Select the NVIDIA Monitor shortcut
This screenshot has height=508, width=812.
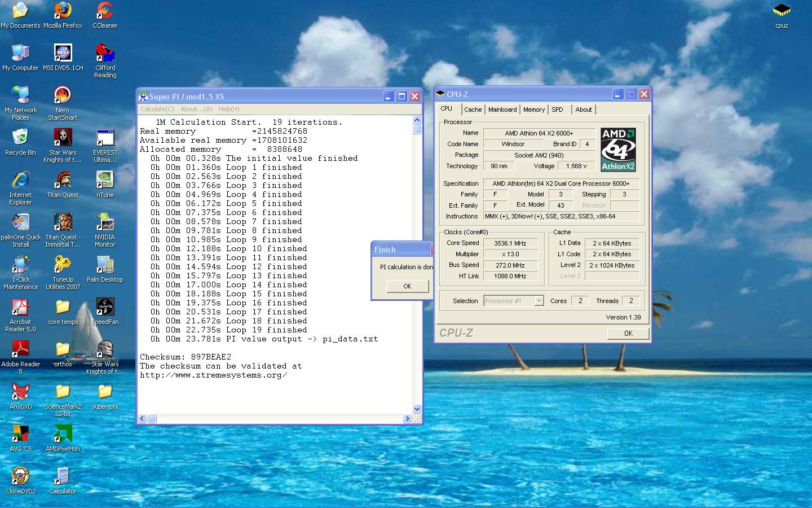(105, 230)
